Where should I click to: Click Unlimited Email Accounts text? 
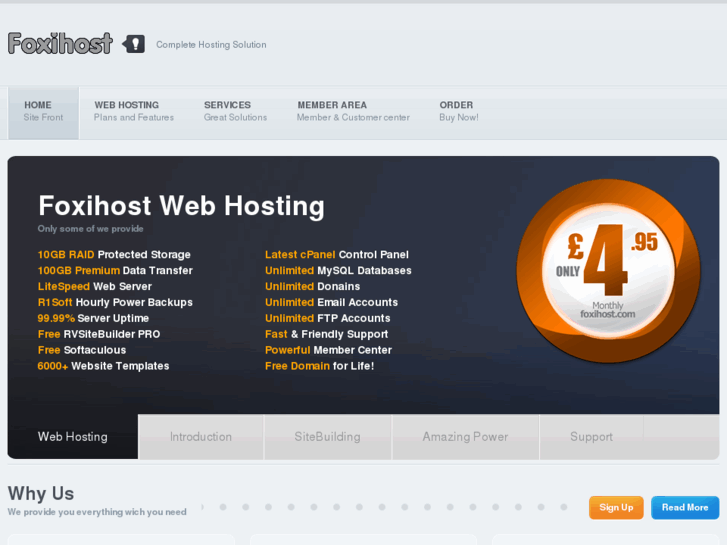coord(331,302)
